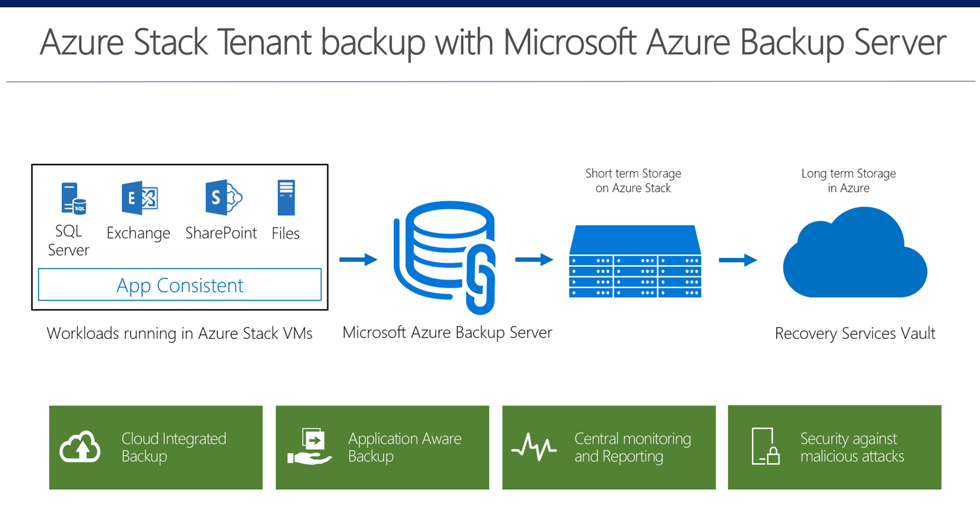
Task: Select the Azure Stack storage rack icon
Action: [635, 261]
